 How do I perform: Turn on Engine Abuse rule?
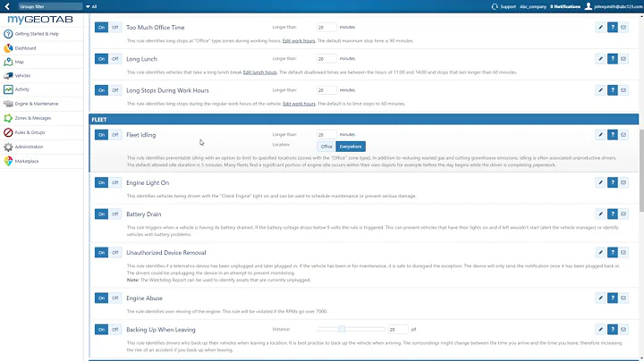[101, 298]
